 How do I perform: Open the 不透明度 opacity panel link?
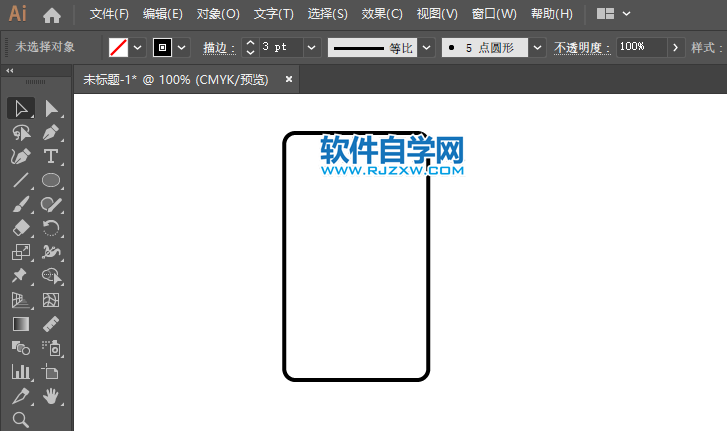pyautogui.click(x=581, y=48)
